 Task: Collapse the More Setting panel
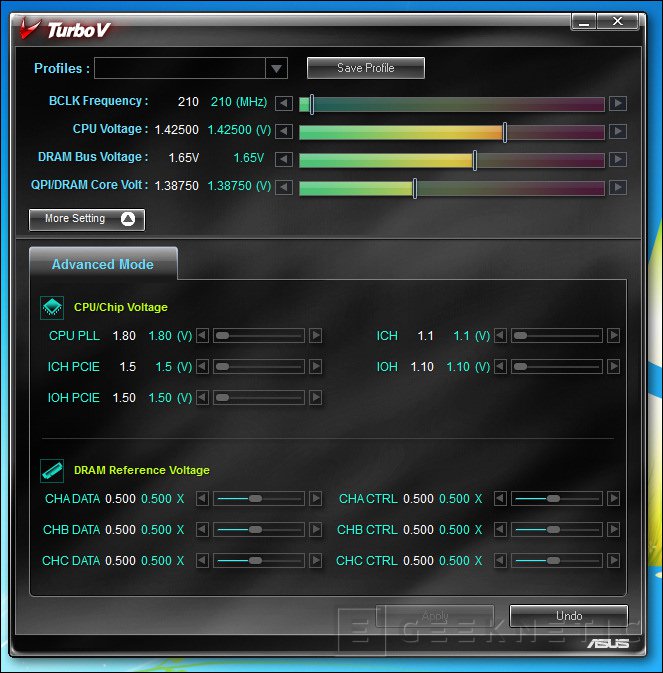[87, 219]
